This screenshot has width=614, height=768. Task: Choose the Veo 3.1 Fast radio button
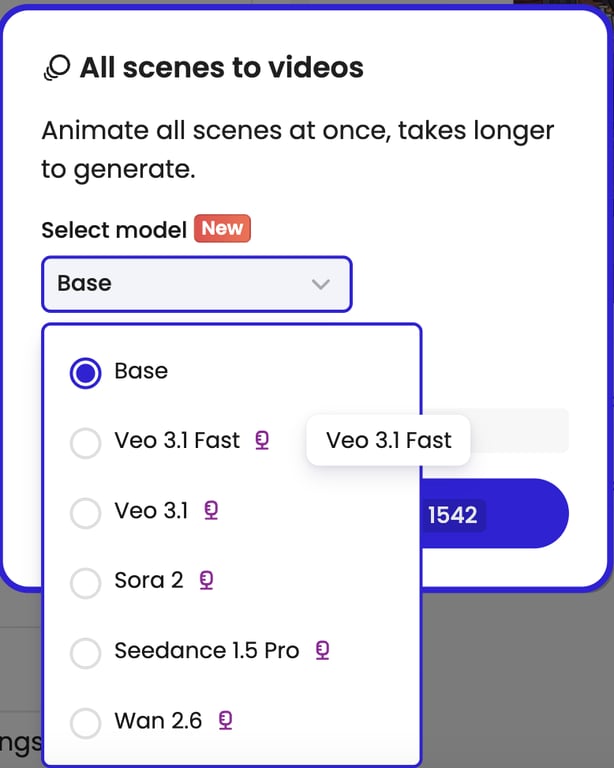(x=85, y=442)
